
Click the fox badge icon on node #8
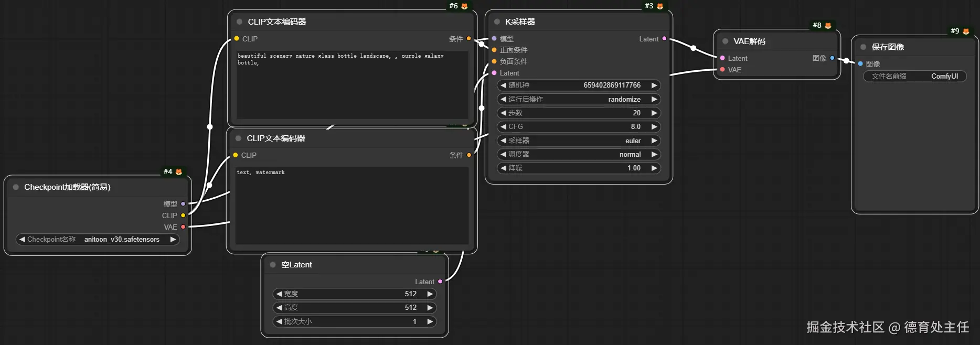828,26
